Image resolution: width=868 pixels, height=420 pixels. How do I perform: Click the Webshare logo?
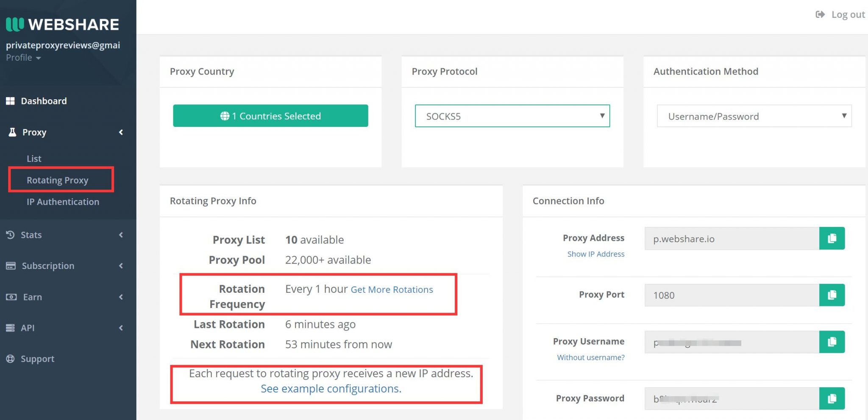62,25
